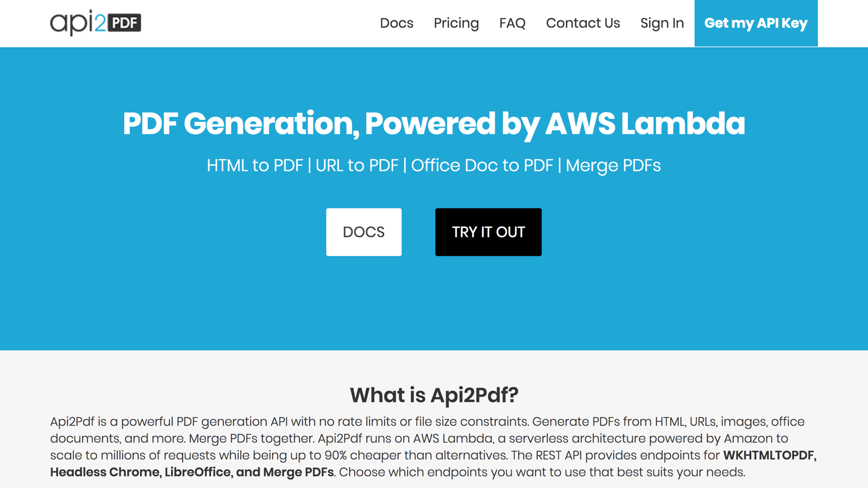Navigate to the Pricing page
The width and height of the screenshot is (868, 488).
pos(456,23)
